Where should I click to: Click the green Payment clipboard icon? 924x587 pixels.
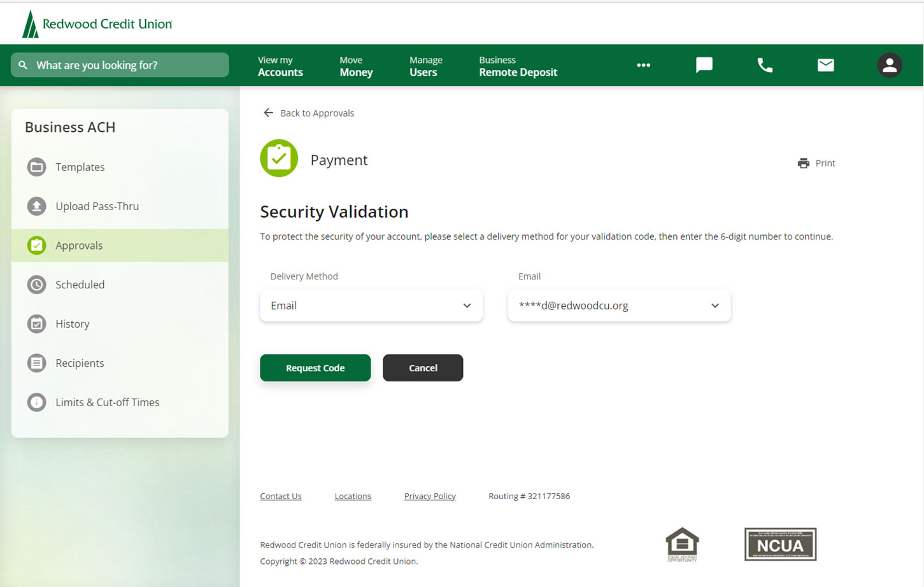click(279, 158)
